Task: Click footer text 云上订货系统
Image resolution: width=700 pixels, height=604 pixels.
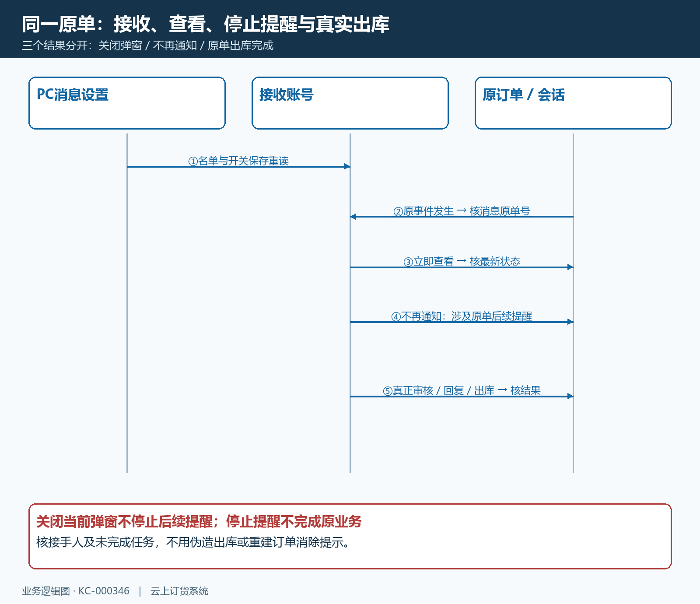Action: tap(179, 591)
